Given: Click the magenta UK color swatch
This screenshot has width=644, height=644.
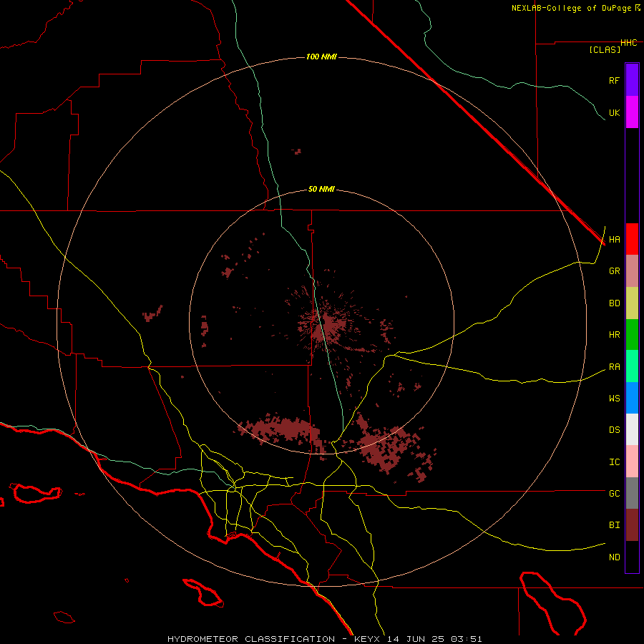Looking at the screenshot, I should tap(632, 112).
